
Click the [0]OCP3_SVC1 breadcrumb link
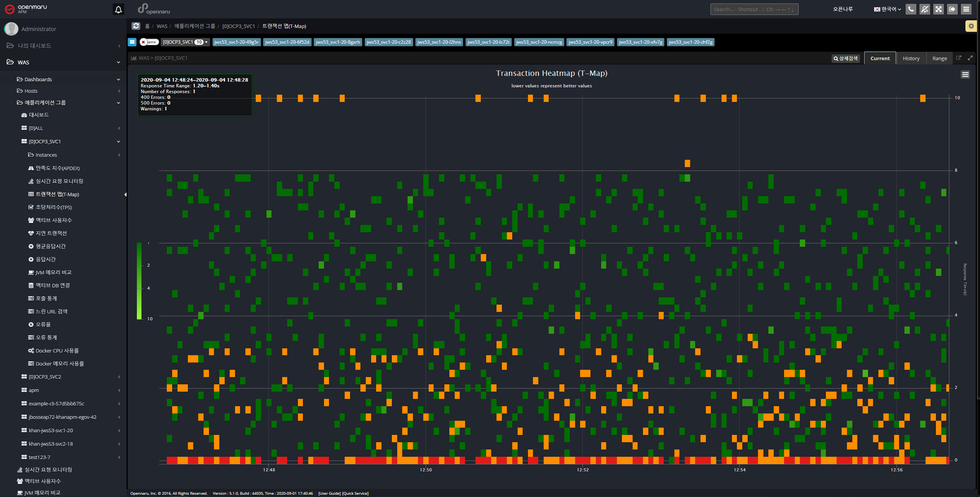tap(238, 26)
